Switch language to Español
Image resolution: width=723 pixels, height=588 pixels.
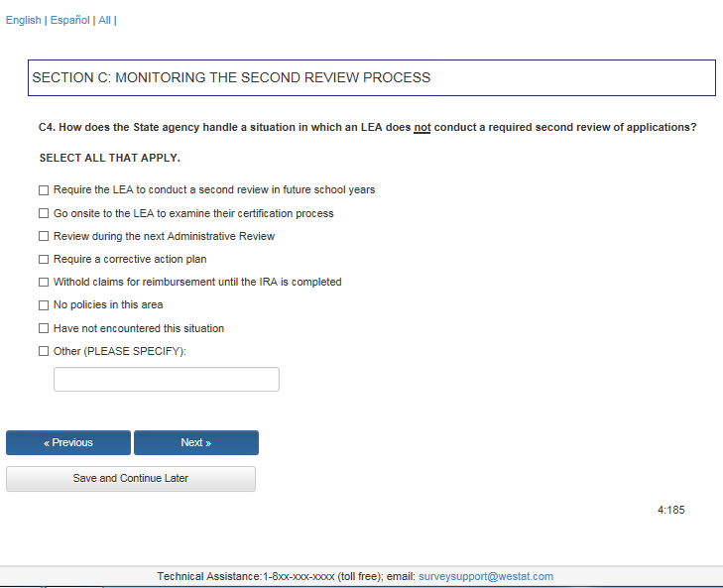tap(69, 21)
